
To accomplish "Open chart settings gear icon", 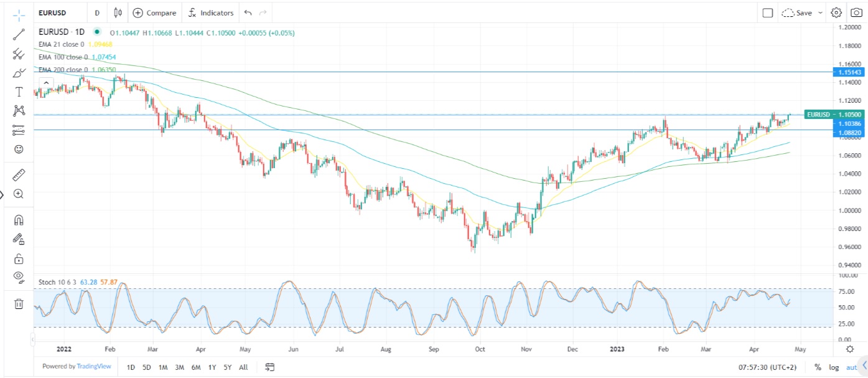I will click(836, 12).
